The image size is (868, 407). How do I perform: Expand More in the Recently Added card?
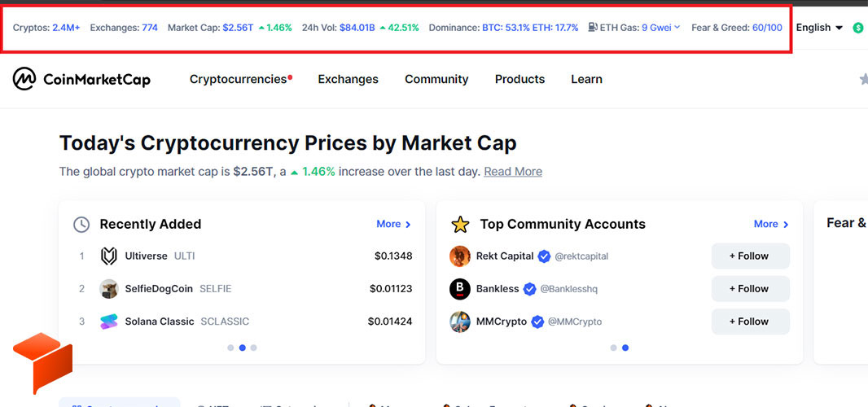pos(393,224)
